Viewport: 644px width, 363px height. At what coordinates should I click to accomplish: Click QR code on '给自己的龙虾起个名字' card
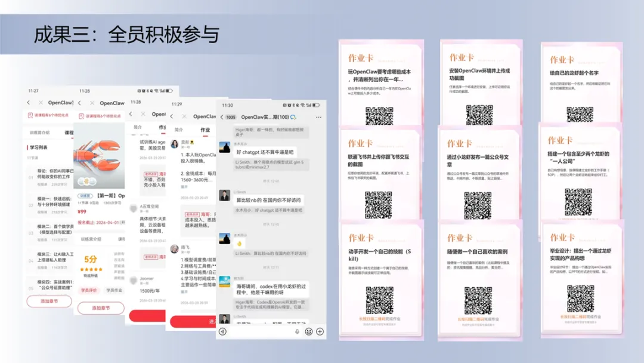580,114
